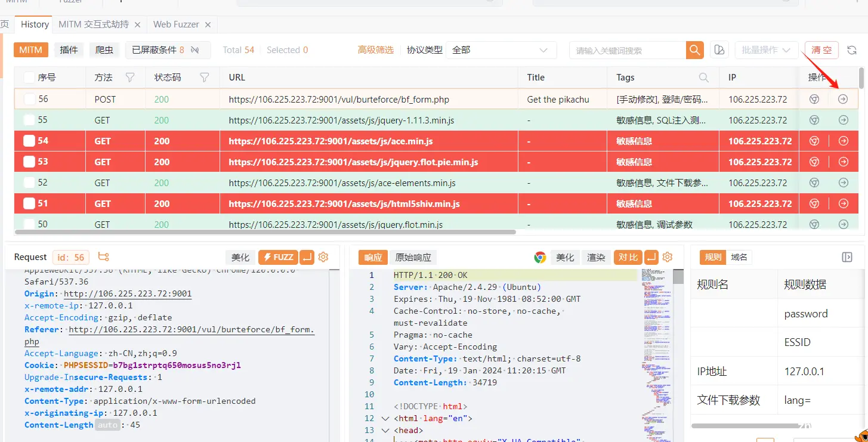Click the 对比 compare button
The height and width of the screenshot is (442, 868).
point(628,257)
